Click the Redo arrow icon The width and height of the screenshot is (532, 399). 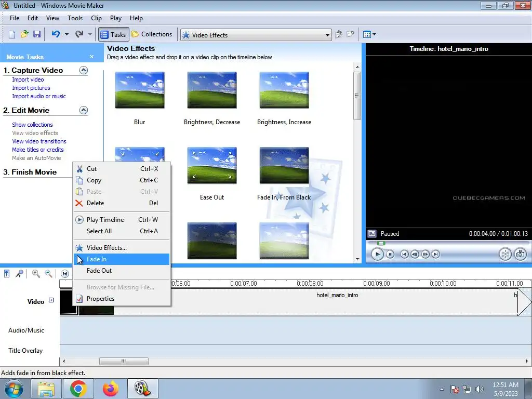click(x=79, y=34)
